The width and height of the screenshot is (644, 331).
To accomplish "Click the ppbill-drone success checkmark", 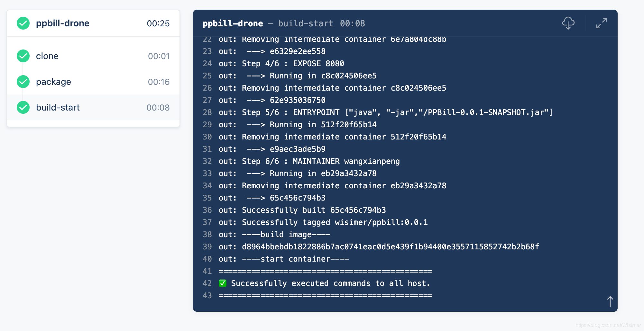I will pyautogui.click(x=23, y=23).
